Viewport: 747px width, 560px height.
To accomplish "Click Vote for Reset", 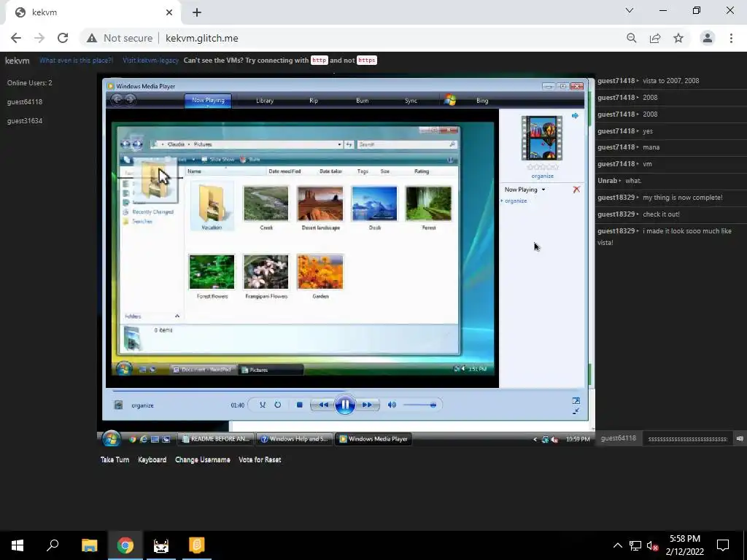I will (x=260, y=459).
